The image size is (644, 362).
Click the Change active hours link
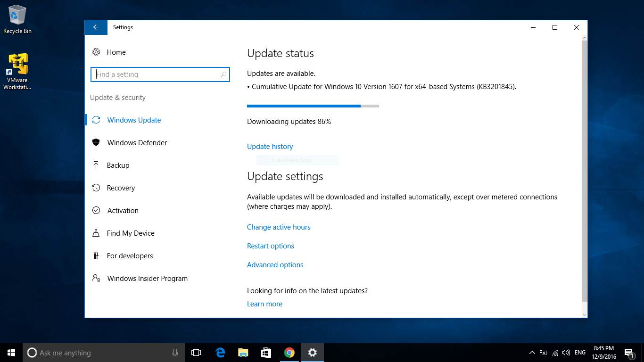[279, 227]
